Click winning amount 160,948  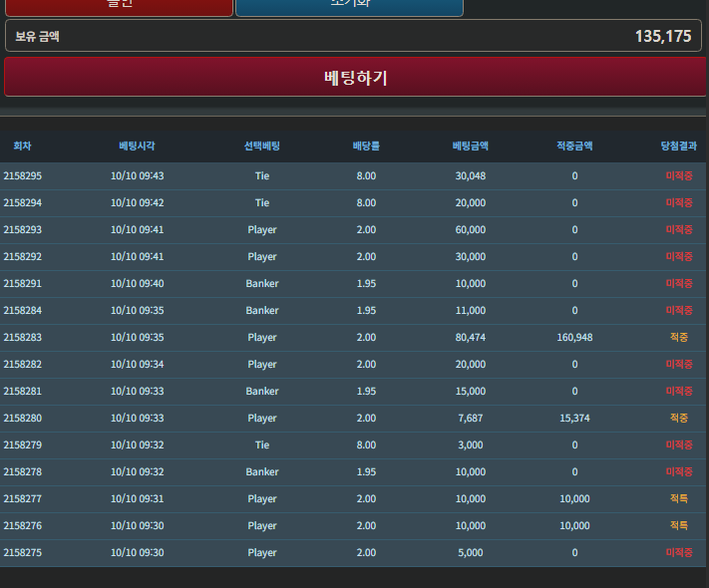pyautogui.click(x=574, y=337)
